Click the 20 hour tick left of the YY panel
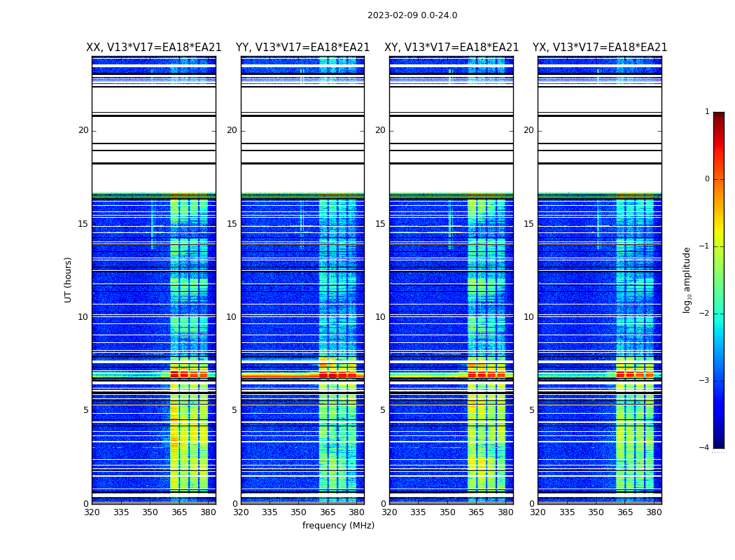735x560 pixels. click(x=231, y=130)
